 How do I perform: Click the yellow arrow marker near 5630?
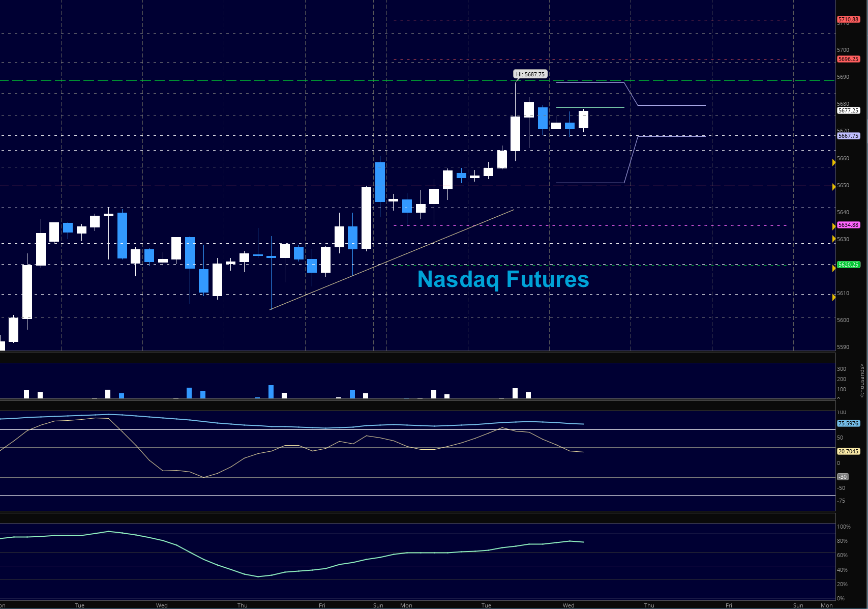pyautogui.click(x=834, y=239)
